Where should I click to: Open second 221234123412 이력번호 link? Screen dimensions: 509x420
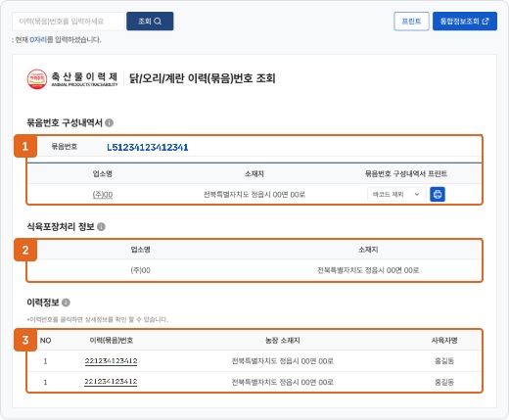[x=111, y=382]
